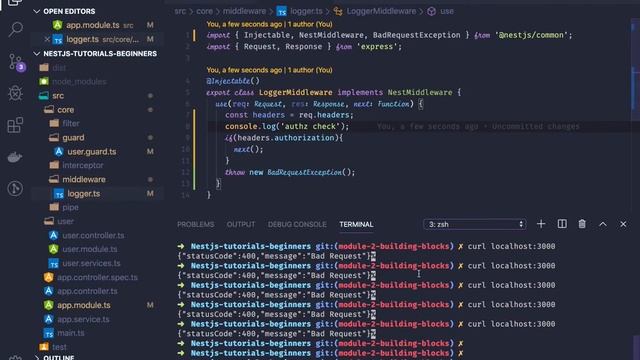Open app.service.ts file
Screen dimensions: 640x360
click(x=83, y=319)
